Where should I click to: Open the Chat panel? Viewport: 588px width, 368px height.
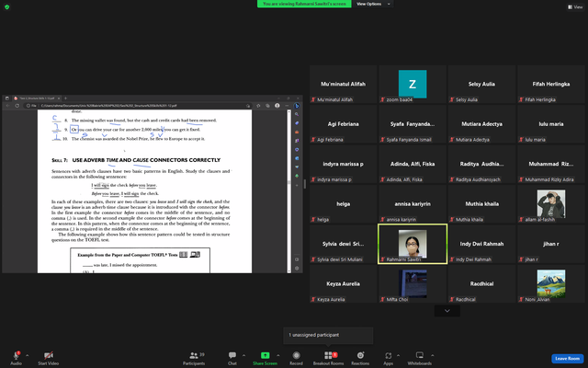tap(232, 358)
